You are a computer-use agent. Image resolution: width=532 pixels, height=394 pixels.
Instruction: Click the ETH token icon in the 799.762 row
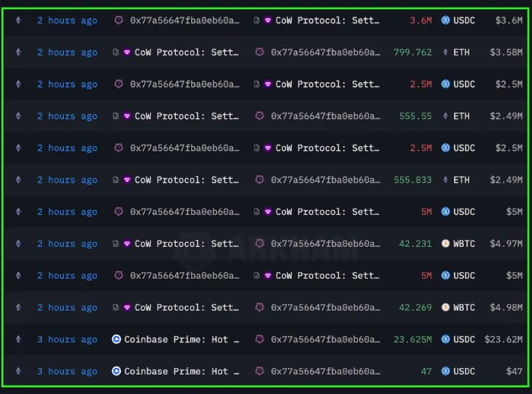445,52
